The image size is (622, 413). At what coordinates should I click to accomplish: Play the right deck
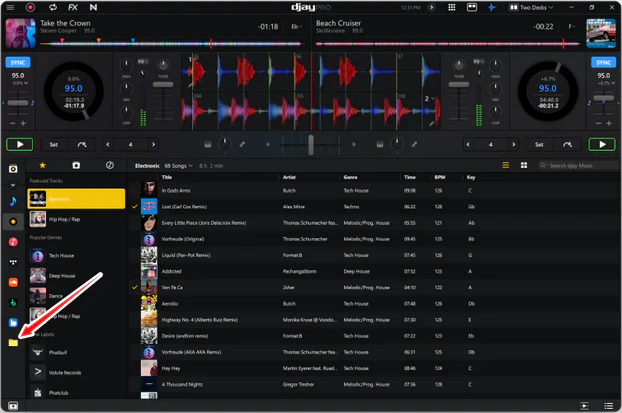pyautogui.click(x=602, y=144)
